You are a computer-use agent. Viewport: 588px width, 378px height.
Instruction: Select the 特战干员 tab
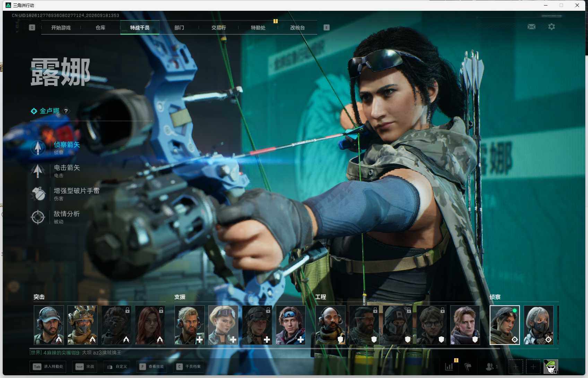point(140,28)
